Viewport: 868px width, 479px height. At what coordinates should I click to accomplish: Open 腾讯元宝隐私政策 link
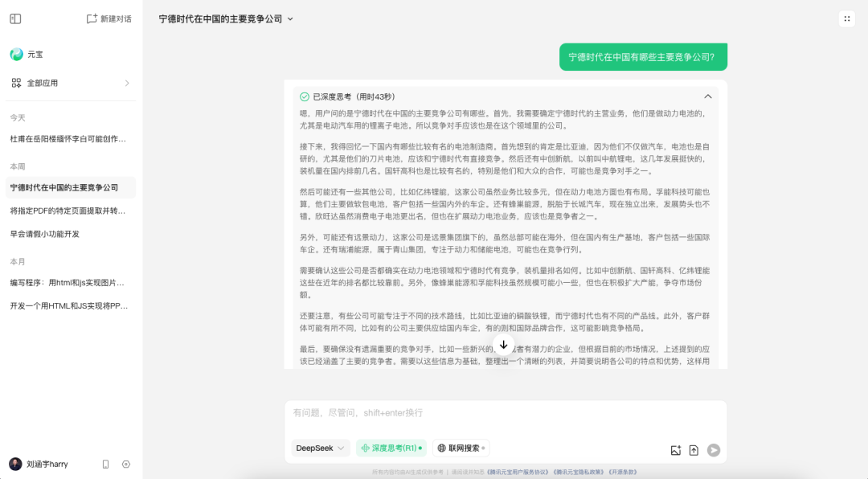point(579,473)
